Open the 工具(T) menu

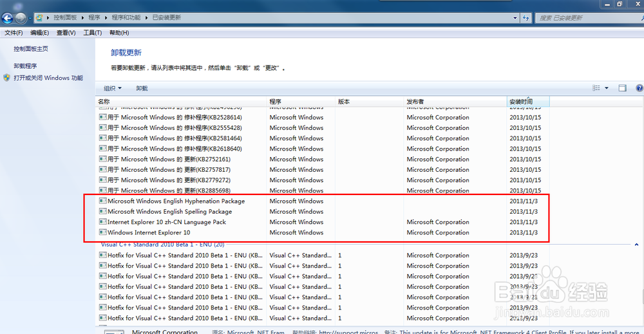(x=92, y=32)
